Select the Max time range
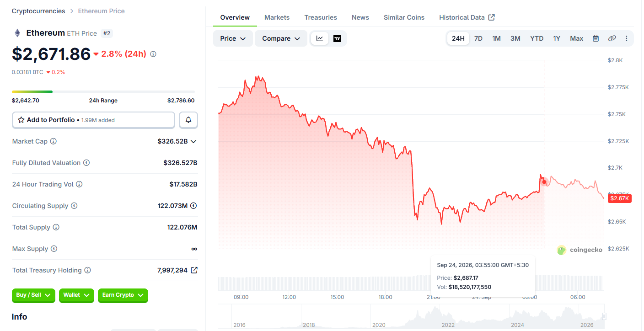The height and width of the screenshot is (331, 644). pyautogui.click(x=577, y=38)
